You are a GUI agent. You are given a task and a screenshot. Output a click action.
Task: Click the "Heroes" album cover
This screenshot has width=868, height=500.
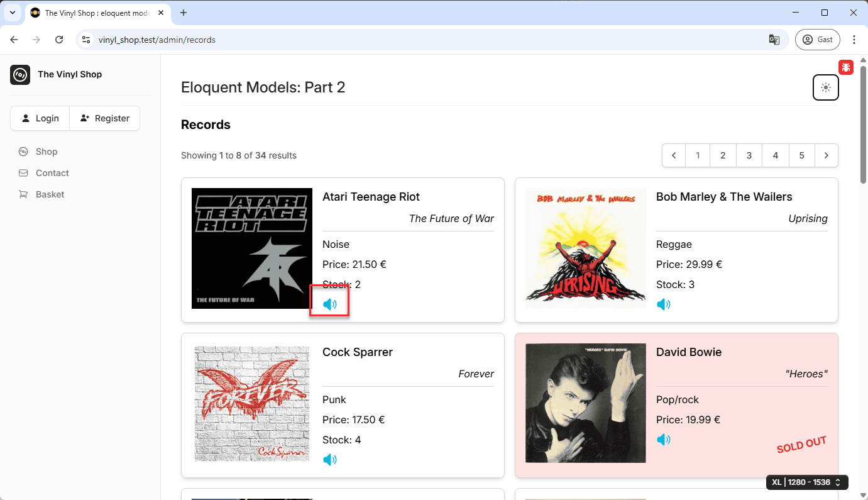[x=586, y=403]
